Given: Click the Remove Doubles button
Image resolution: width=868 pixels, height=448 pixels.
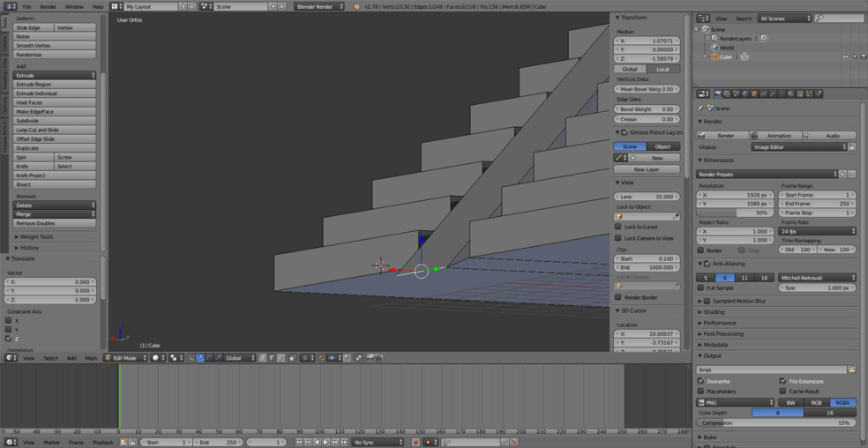Looking at the screenshot, I should click(x=55, y=223).
